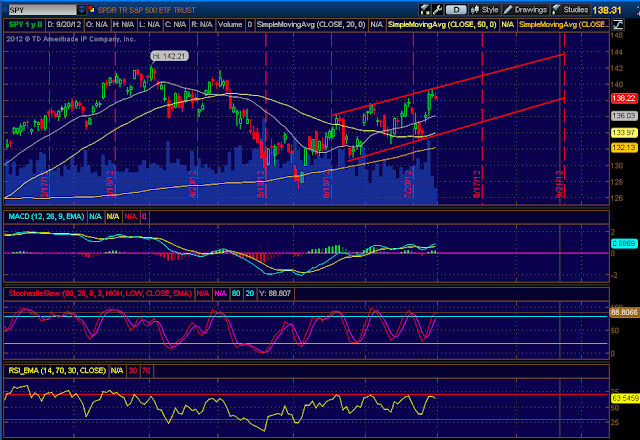Select the SimpleMovingAvg (CLOSE, 20, 0) study label
Viewport: 640px width, 440px height.
click(311, 24)
